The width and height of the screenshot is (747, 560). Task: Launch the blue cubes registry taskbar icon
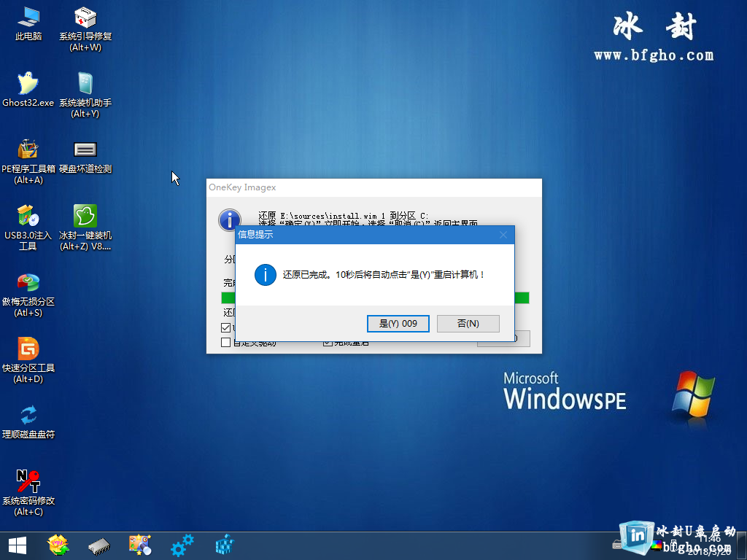[x=225, y=545]
